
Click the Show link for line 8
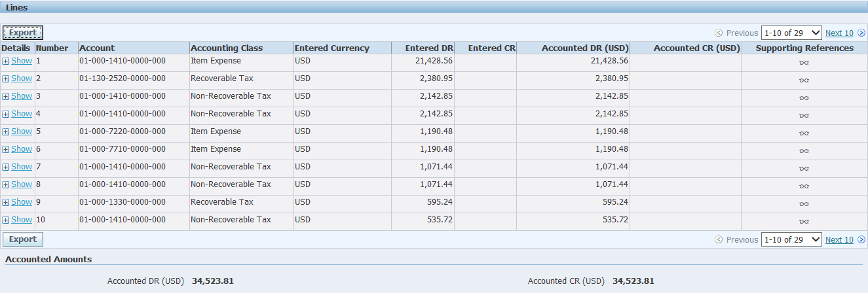pos(22,184)
